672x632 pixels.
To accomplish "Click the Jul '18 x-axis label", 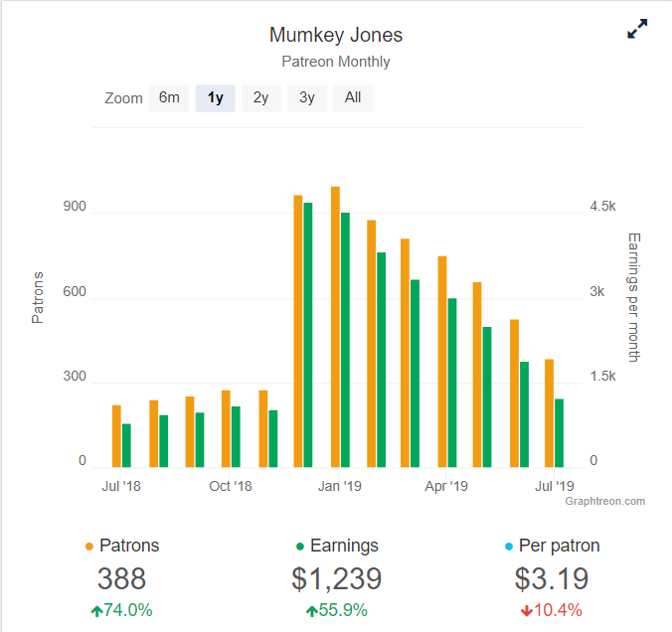I will point(121,486).
